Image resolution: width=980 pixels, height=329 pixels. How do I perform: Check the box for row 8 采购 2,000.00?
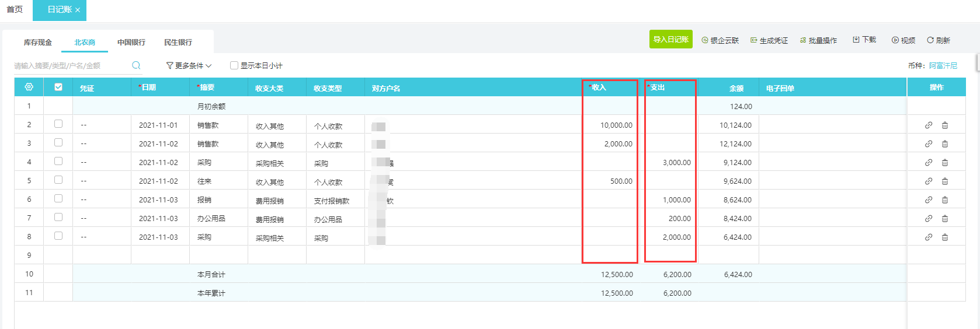pyautogui.click(x=58, y=236)
